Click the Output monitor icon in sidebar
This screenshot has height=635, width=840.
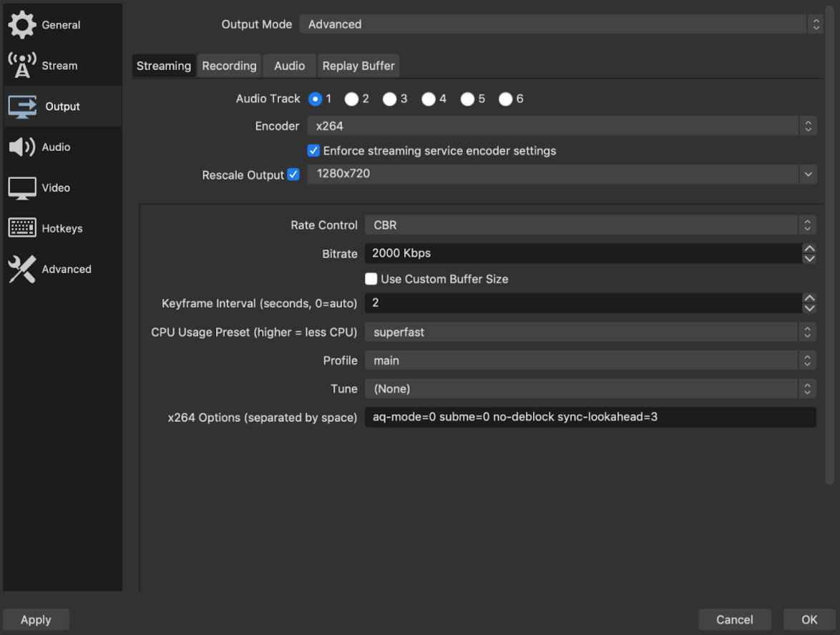point(22,107)
